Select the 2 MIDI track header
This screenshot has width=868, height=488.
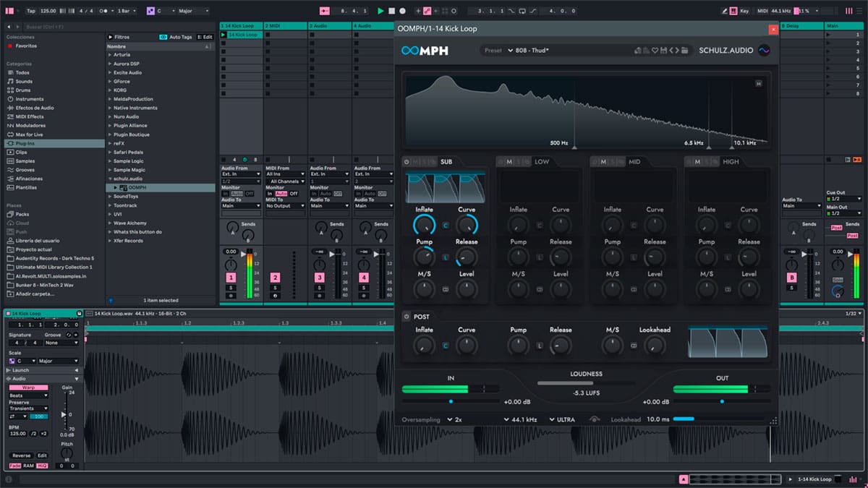(x=286, y=26)
